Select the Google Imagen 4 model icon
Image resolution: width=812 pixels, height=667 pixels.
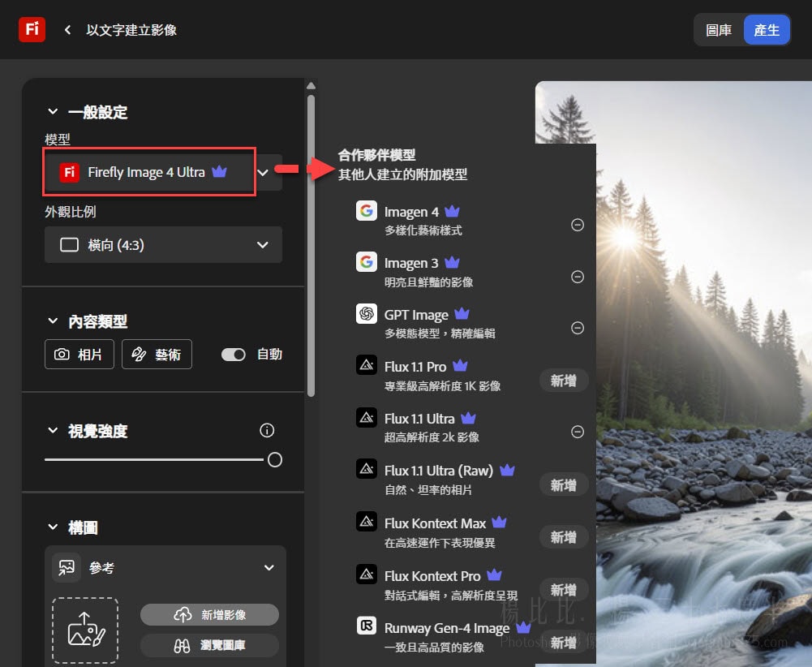tap(367, 210)
